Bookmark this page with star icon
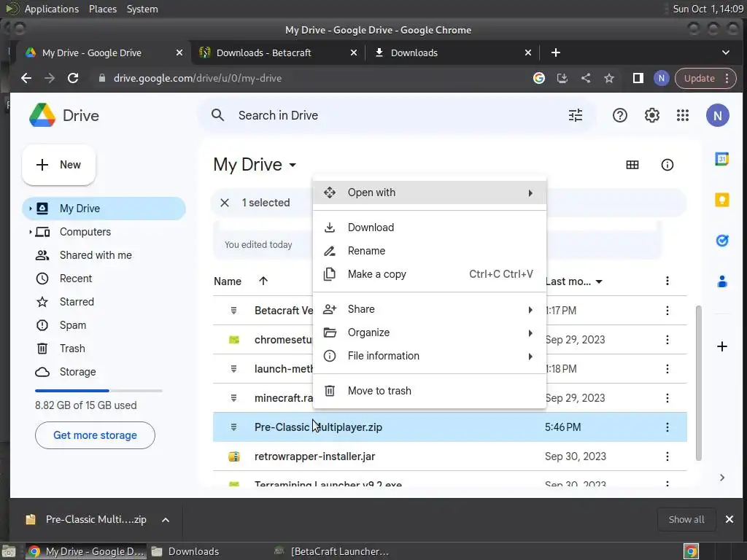The height and width of the screenshot is (560, 747). coord(609,78)
